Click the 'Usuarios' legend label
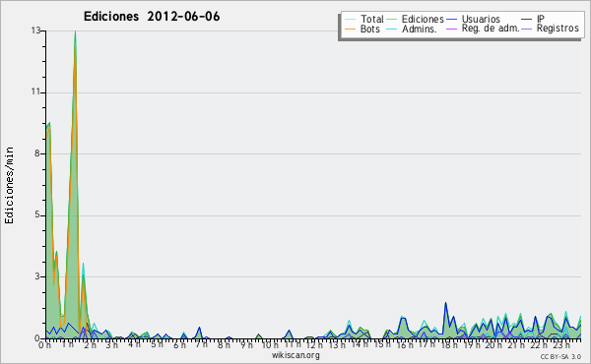 pos(481,19)
